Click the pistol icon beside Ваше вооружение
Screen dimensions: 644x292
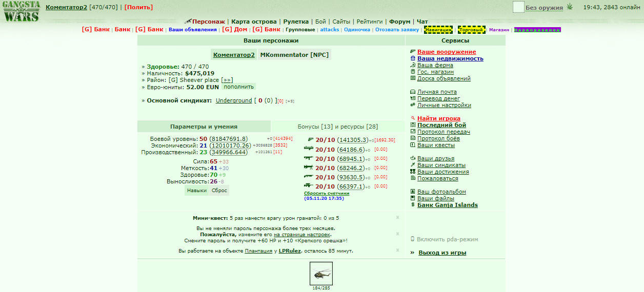[413, 52]
